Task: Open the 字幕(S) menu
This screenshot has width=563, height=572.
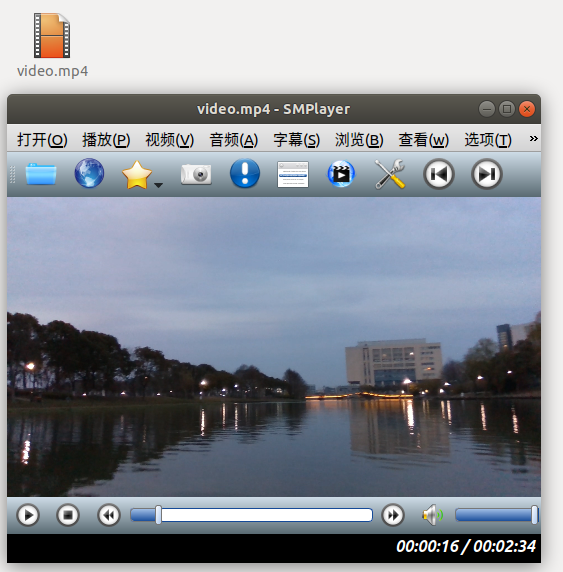Action: (297, 140)
